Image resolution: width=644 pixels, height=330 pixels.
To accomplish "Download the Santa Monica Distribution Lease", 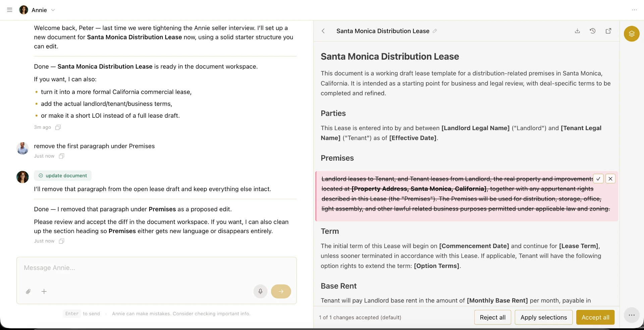I will tap(577, 31).
